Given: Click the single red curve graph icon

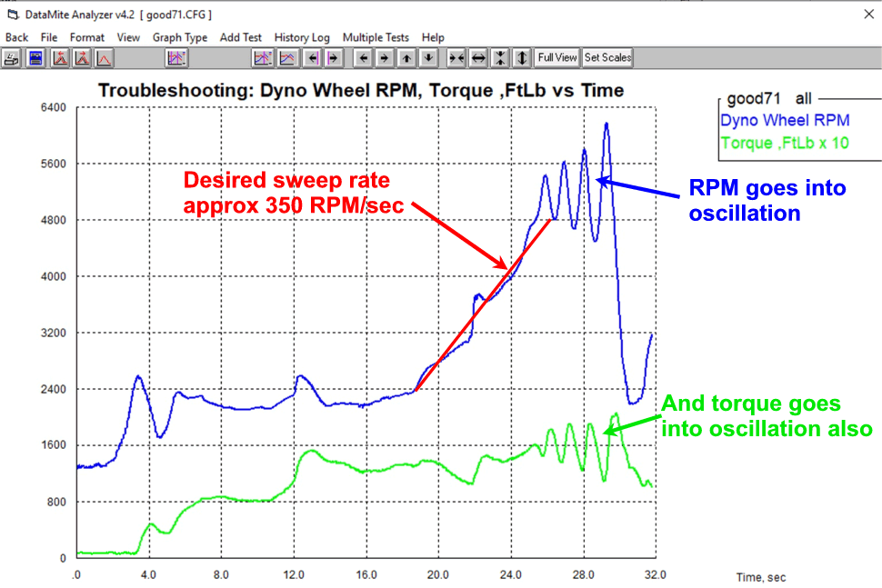Looking at the screenshot, I should [x=104, y=58].
